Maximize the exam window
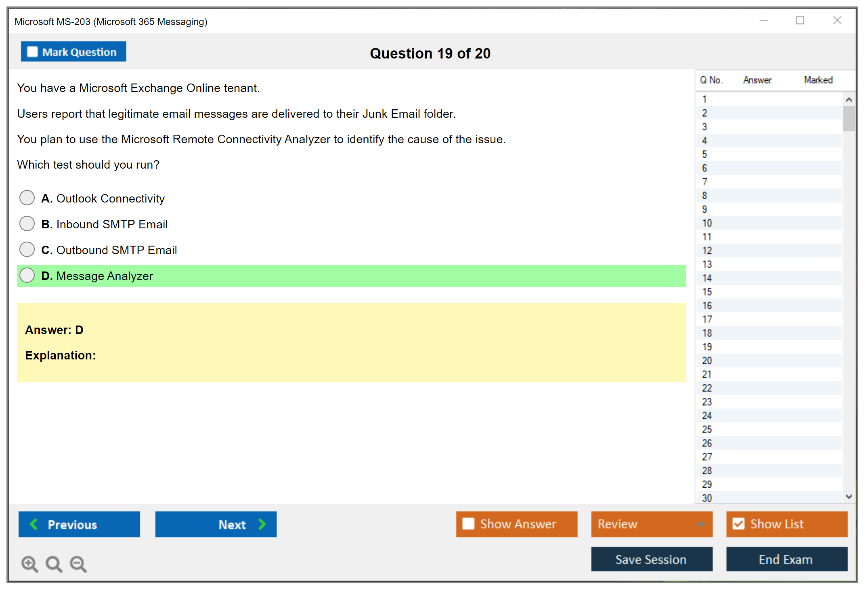The height and width of the screenshot is (593, 868). coord(800,21)
